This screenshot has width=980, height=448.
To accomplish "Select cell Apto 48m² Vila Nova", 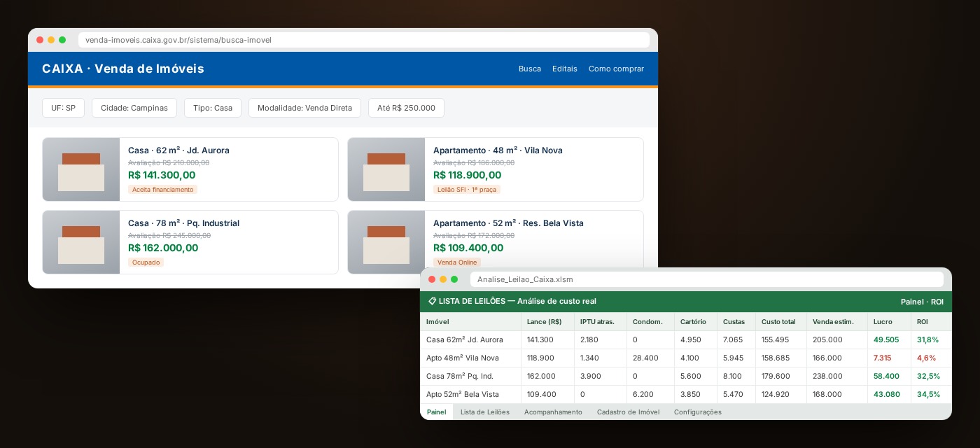I will click(x=470, y=358).
